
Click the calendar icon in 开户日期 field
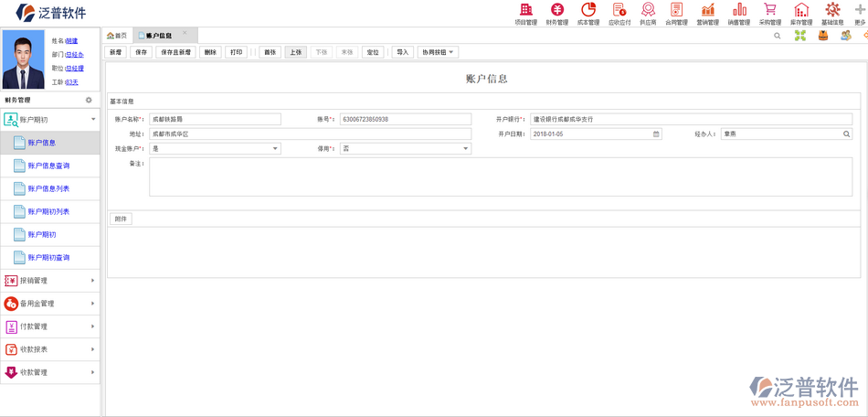[656, 134]
